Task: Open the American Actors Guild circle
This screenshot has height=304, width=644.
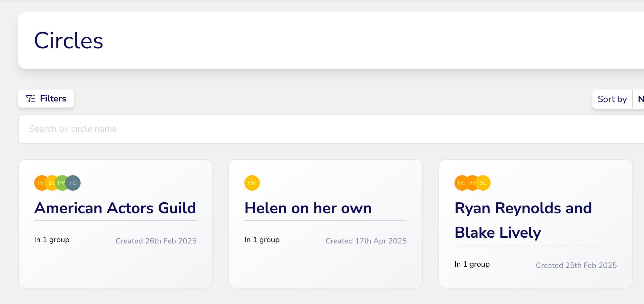Action: tap(115, 208)
